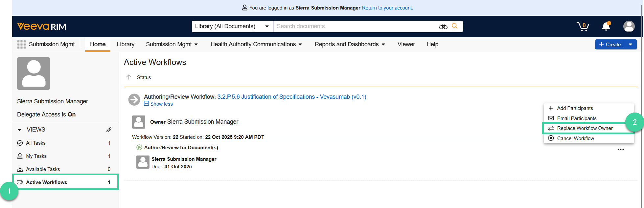This screenshot has height=208, width=644.
Task: Edit views with the pencil icon
Action: coord(109,130)
